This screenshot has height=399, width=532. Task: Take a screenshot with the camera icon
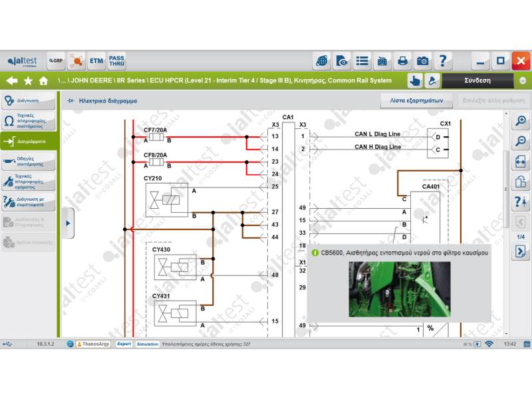pyautogui.click(x=422, y=61)
